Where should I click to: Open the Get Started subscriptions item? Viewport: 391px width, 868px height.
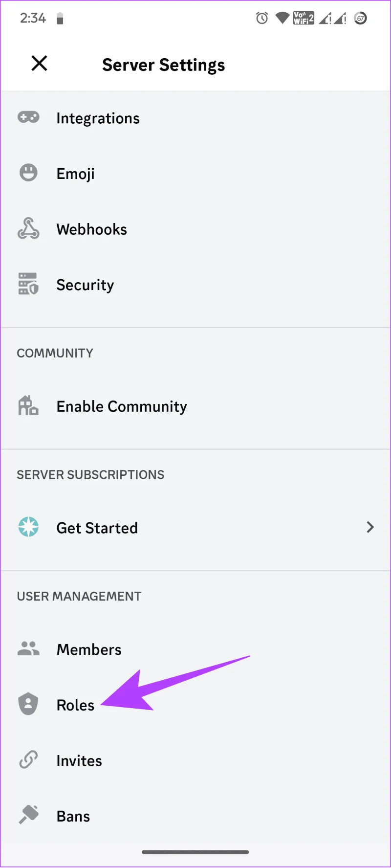195,528
